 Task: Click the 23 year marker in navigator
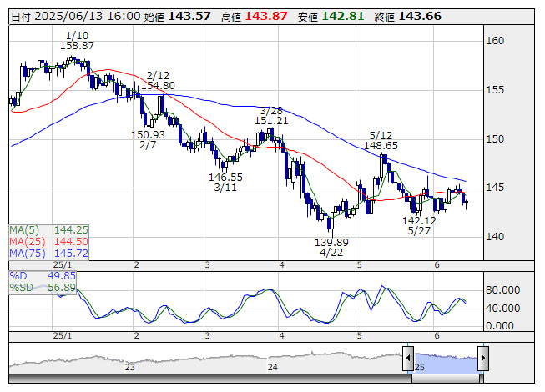(130, 367)
